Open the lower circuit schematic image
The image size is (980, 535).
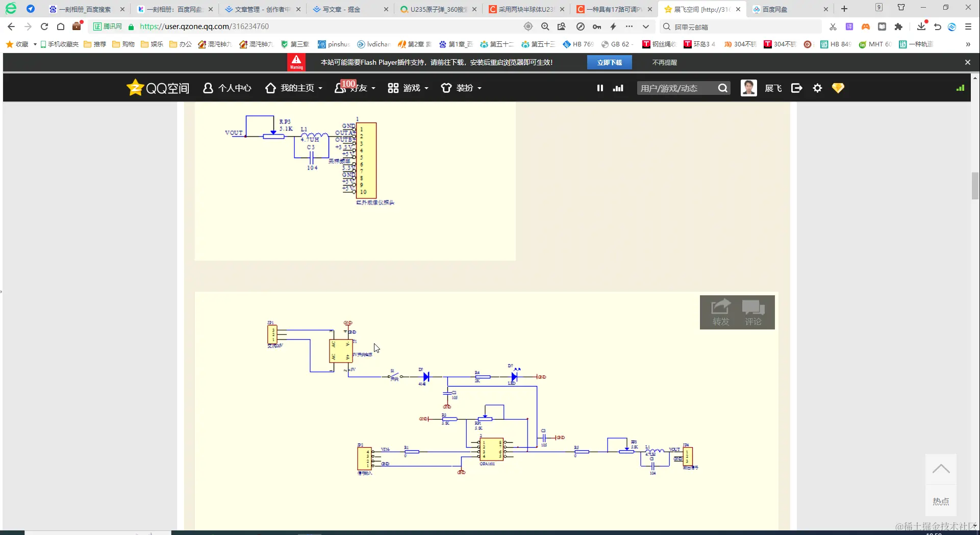[x=486, y=411]
